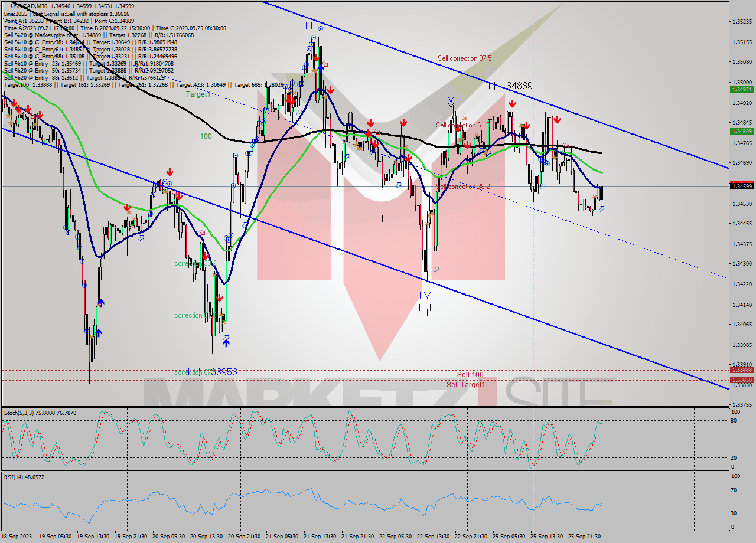Click the 1.34065 price axis value
Viewport: 756px width, 543px height.
pyautogui.click(x=741, y=324)
